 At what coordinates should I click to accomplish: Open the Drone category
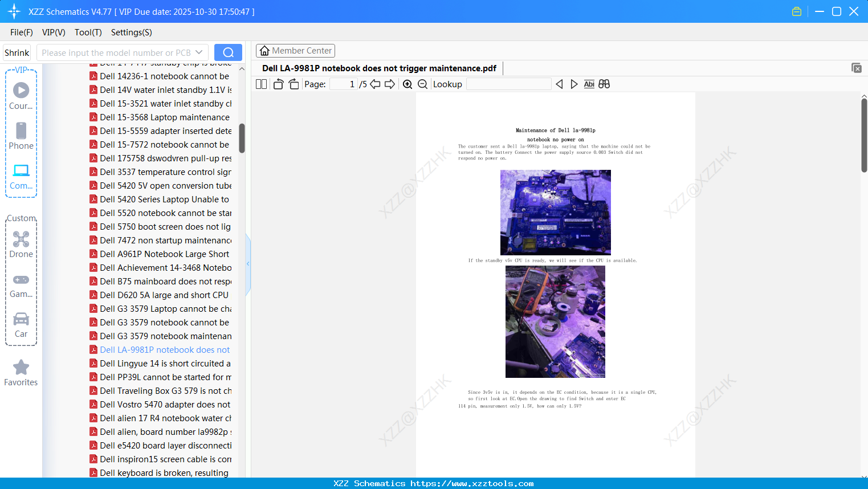coord(21,244)
